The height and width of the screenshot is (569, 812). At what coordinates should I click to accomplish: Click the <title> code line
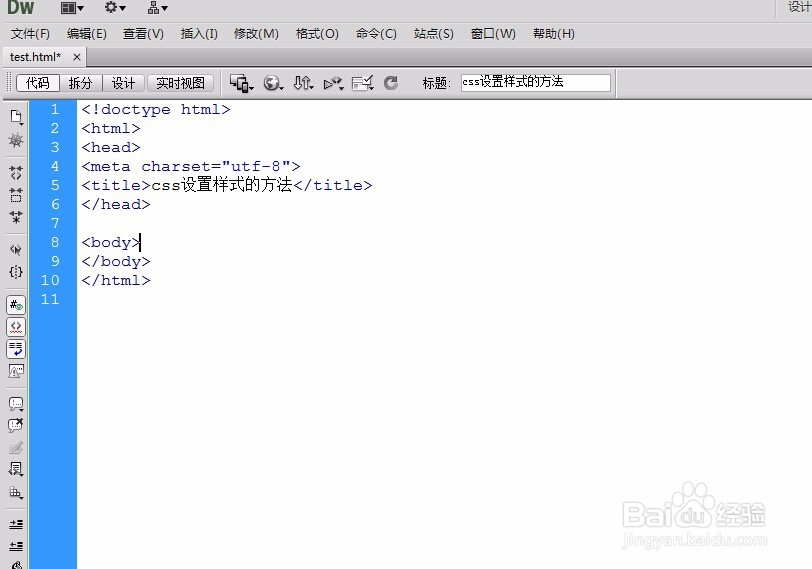pos(227,185)
